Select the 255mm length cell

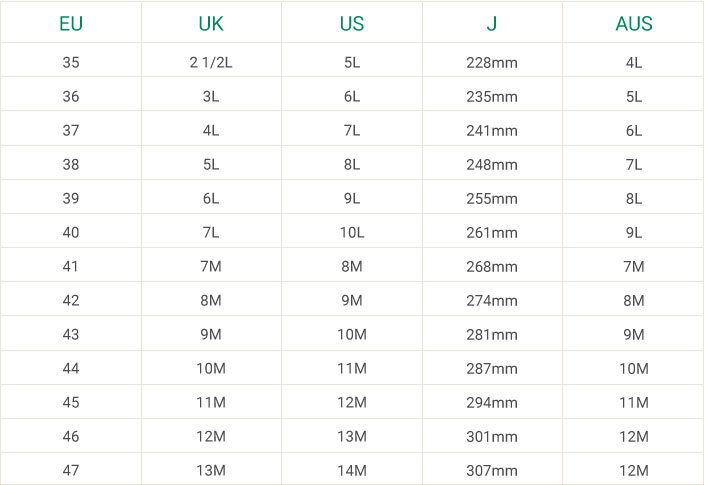pyautogui.click(x=492, y=199)
